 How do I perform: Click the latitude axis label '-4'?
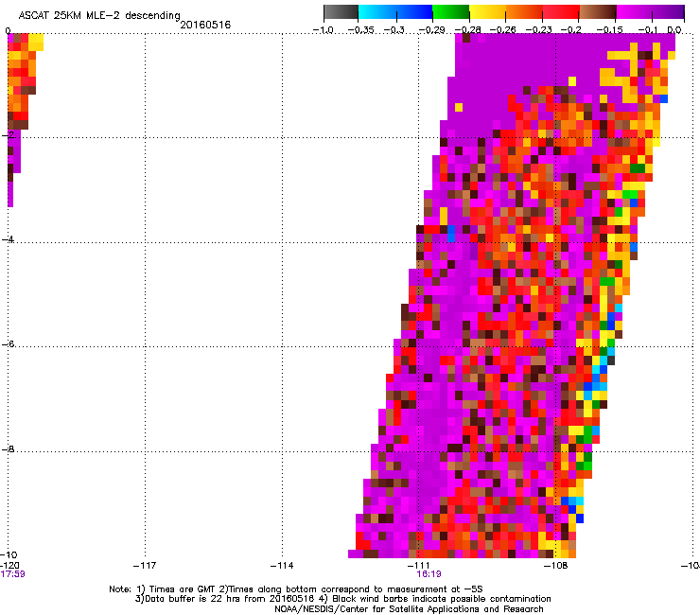[x=8, y=239]
